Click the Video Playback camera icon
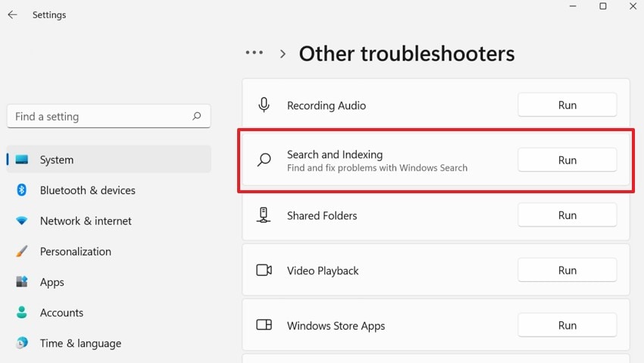The height and width of the screenshot is (363, 644). pyautogui.click(x=264, y=271)
